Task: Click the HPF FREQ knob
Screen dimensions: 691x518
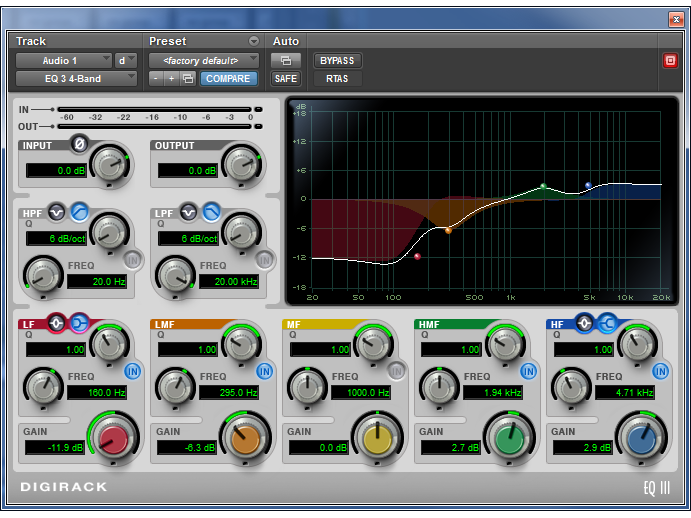Action: pos(43,276)
